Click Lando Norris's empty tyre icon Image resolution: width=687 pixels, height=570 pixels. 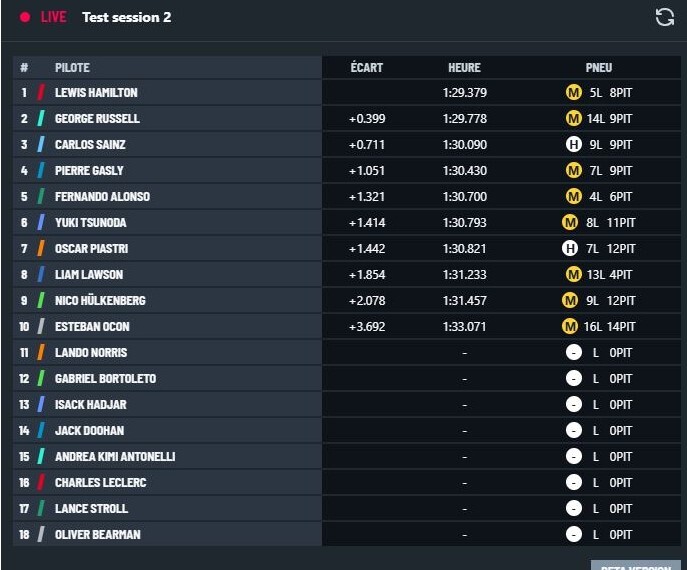tap(574, 352)
